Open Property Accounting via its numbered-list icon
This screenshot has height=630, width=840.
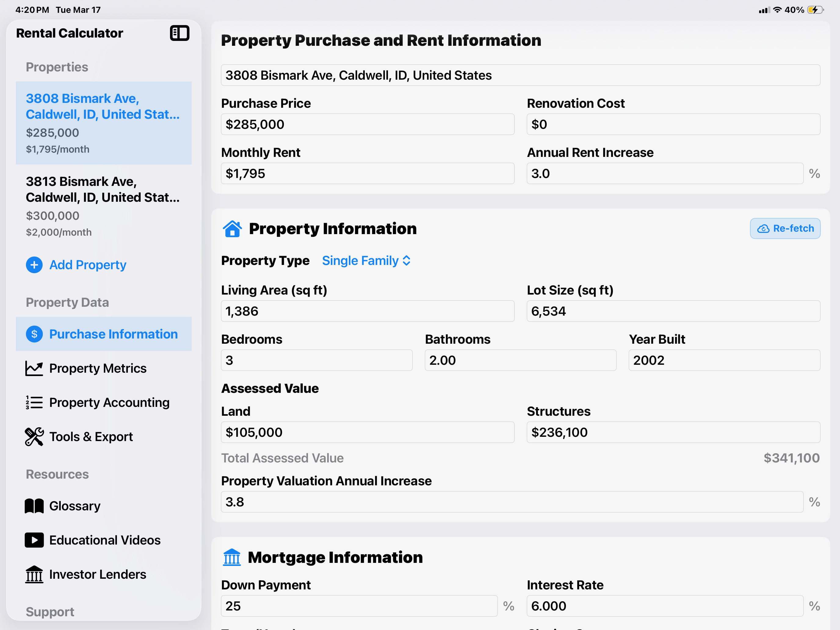pyautogui.click(x=34, y=402)
